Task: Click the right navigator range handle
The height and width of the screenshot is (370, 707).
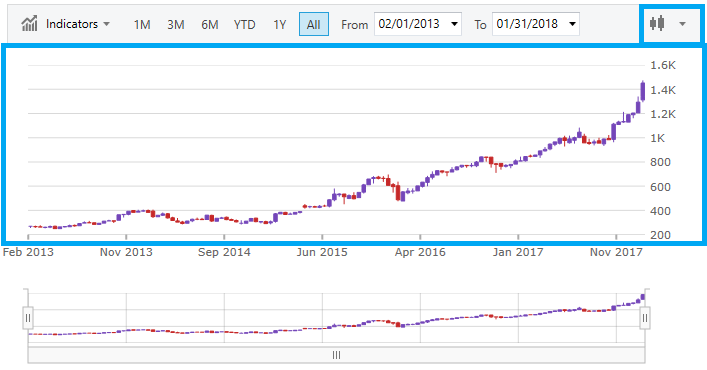Action: (645, 318)
